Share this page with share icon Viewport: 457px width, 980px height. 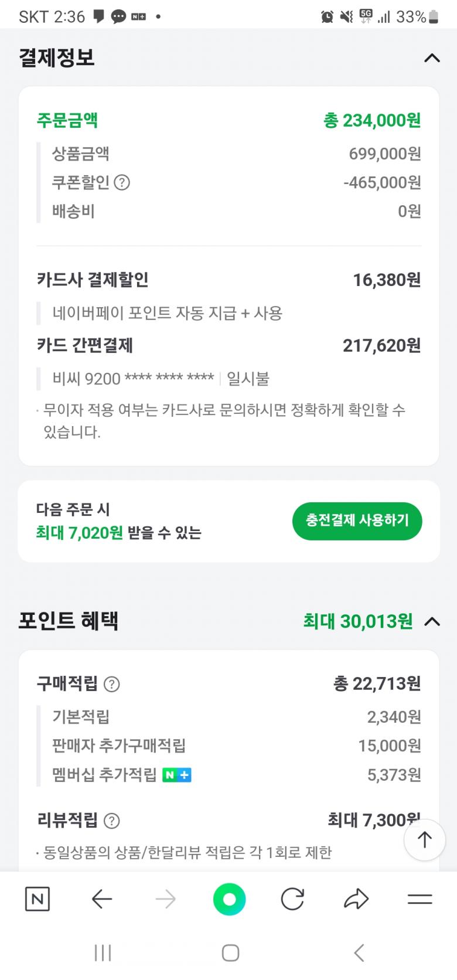(x=356, y=899)
